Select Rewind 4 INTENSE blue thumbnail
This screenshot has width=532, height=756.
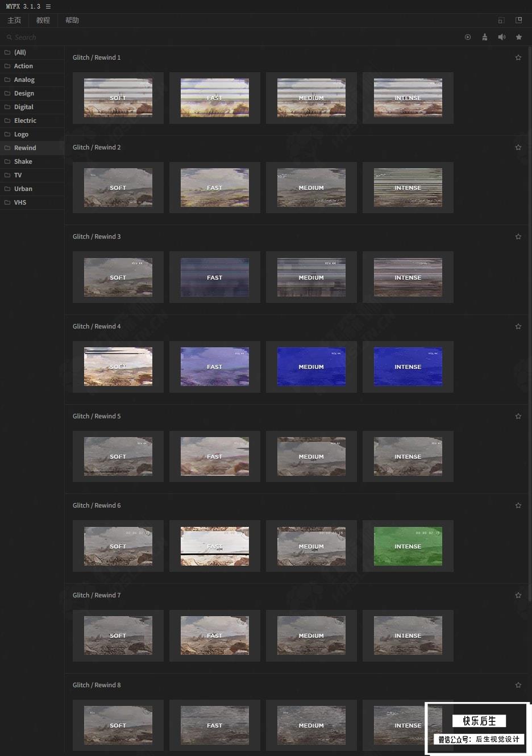pos(408,367)
